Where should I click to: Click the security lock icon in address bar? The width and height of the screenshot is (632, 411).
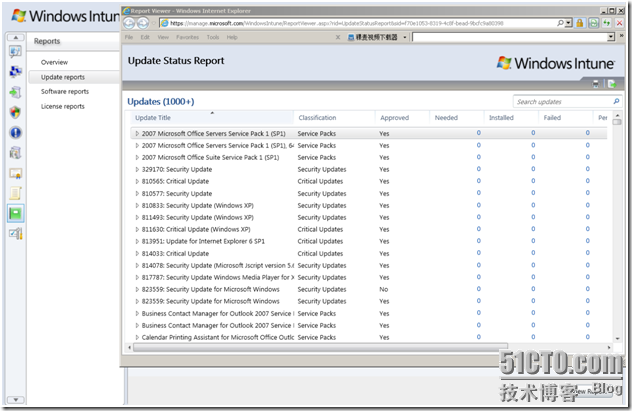tap(580, 23)
